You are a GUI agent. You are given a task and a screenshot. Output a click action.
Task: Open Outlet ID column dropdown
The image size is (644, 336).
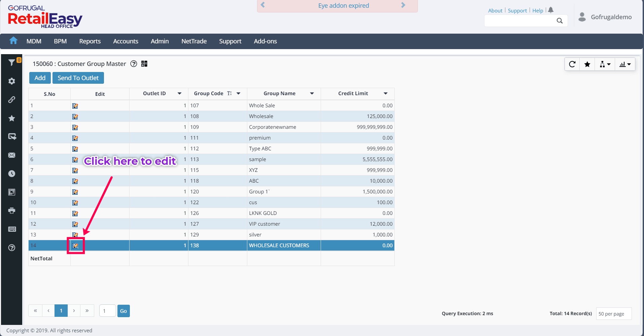[x=180, y=94]
